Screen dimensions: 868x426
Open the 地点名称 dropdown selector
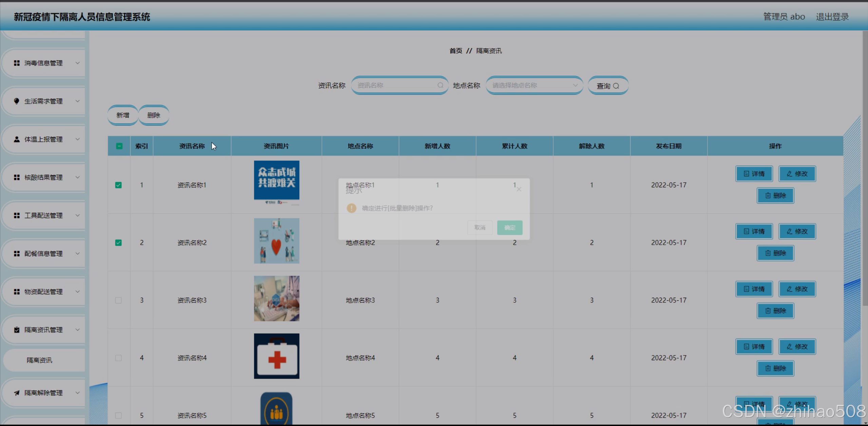[x=534, y=85]
